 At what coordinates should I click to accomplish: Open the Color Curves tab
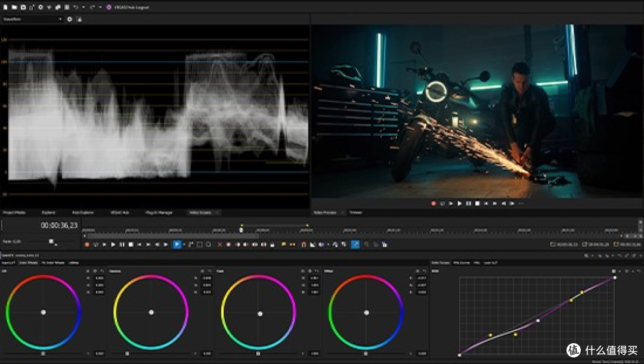(440, 263)
